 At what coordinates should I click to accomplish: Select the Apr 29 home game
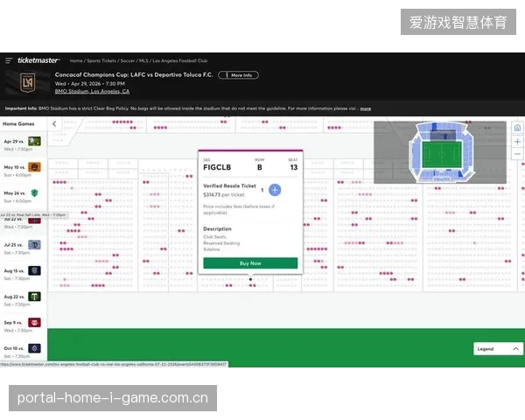click(x=23, y=144)
